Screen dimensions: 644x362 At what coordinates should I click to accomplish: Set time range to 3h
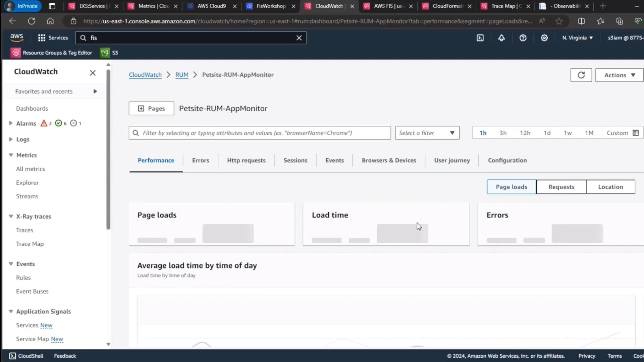click(503, 133)
